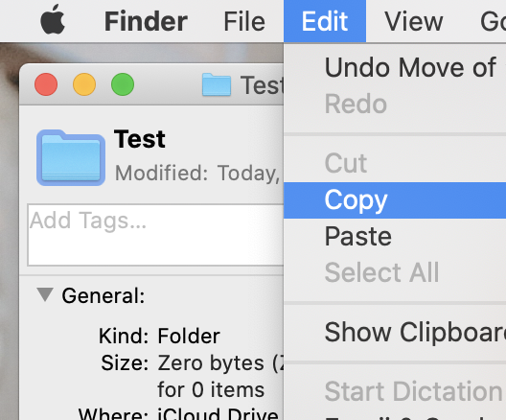Select Cut in the Edit menu
The height and width of the screenshot is (420, 506).
coord(395,163)
